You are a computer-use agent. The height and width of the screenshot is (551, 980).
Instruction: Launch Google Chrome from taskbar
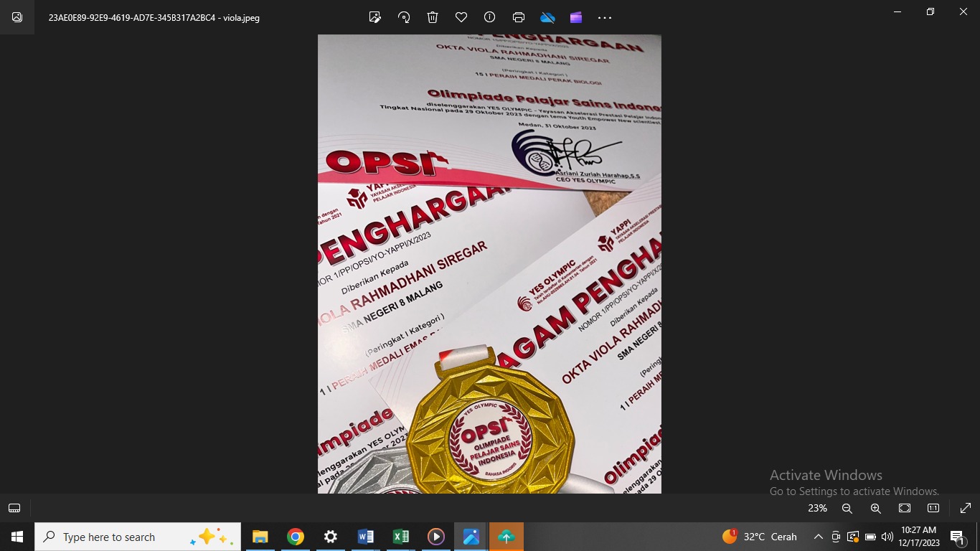coord(295,537)
